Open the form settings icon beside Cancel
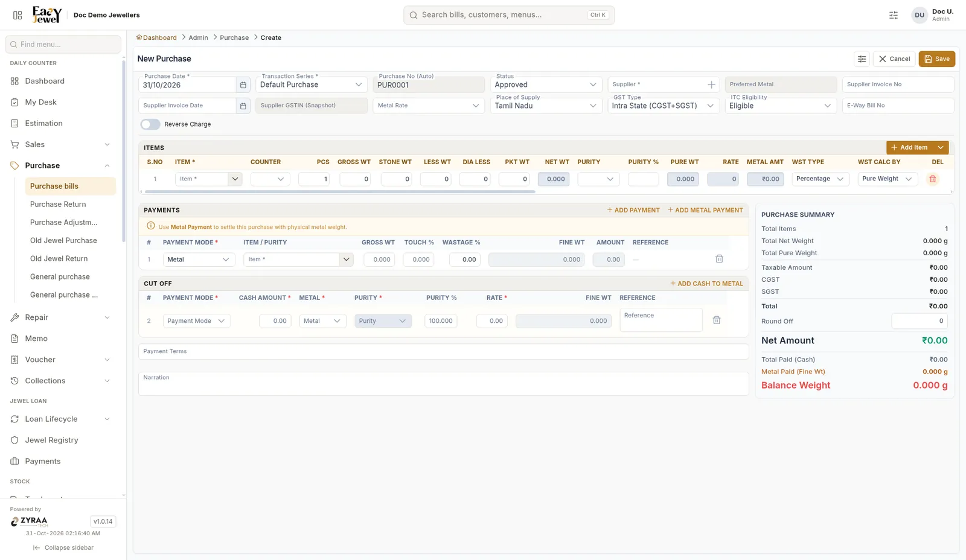The height and width of the screenshot is (560, 966). pos(862,59)
